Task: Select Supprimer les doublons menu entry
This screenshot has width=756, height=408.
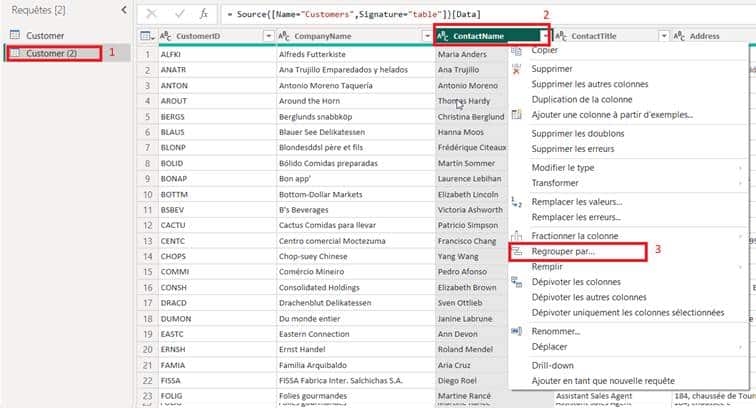Action: (572, 133)
